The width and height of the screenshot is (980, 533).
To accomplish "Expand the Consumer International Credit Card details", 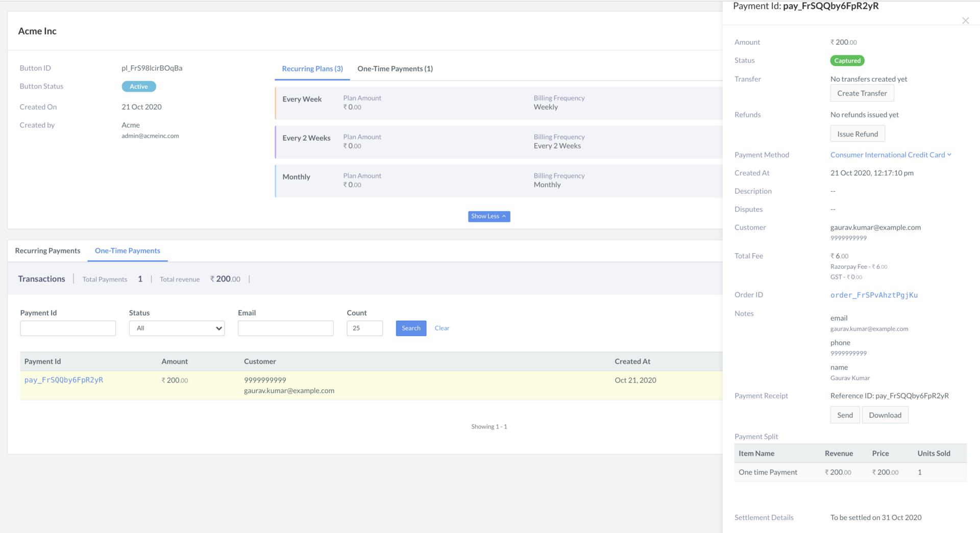I will [890, 155].
